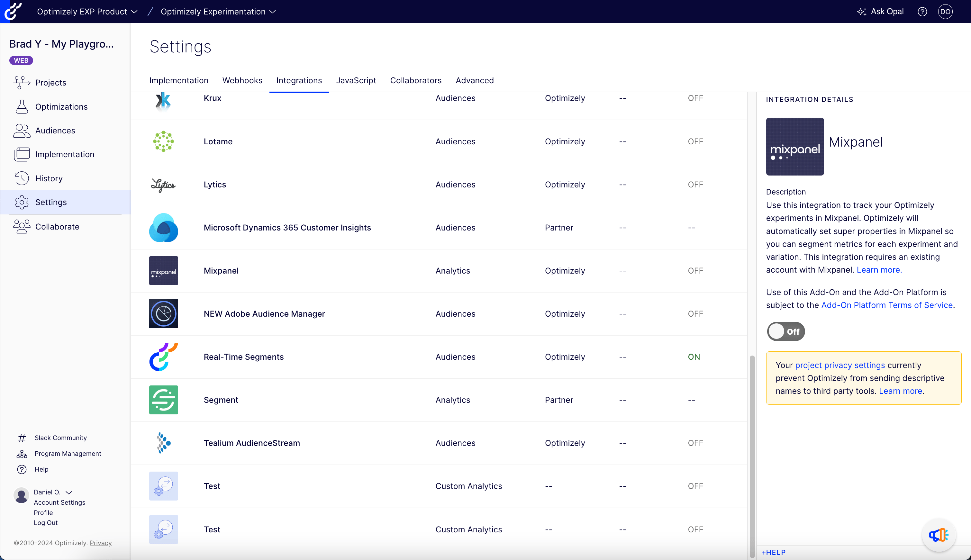
Task: Switch to the Webhooks tab
Action: click(242, 80)
